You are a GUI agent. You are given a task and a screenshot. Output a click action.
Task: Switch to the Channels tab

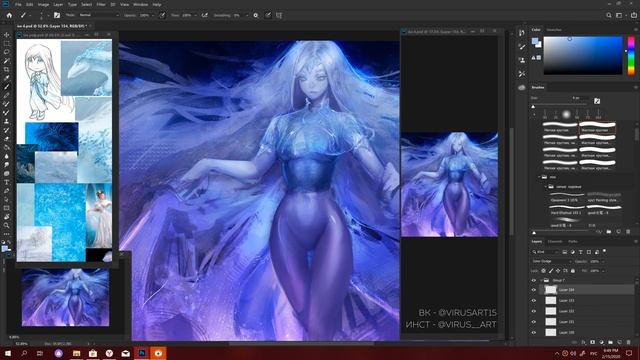tap(555, 242)
